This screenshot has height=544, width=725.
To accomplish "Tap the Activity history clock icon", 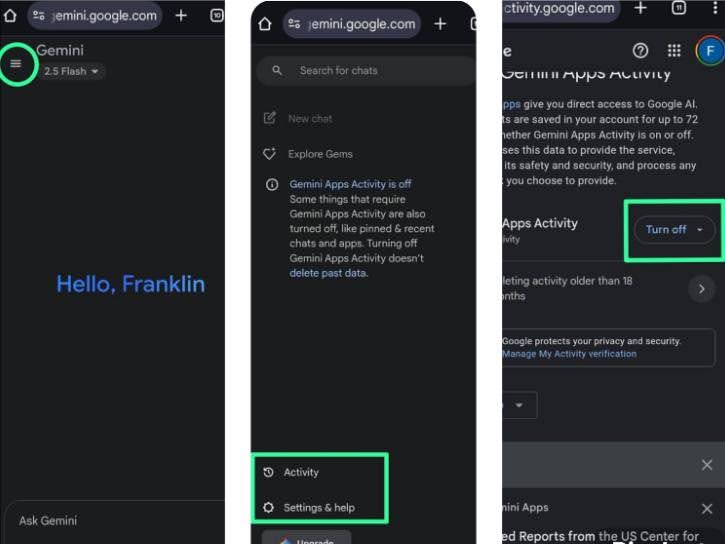I will pos(269,472).
